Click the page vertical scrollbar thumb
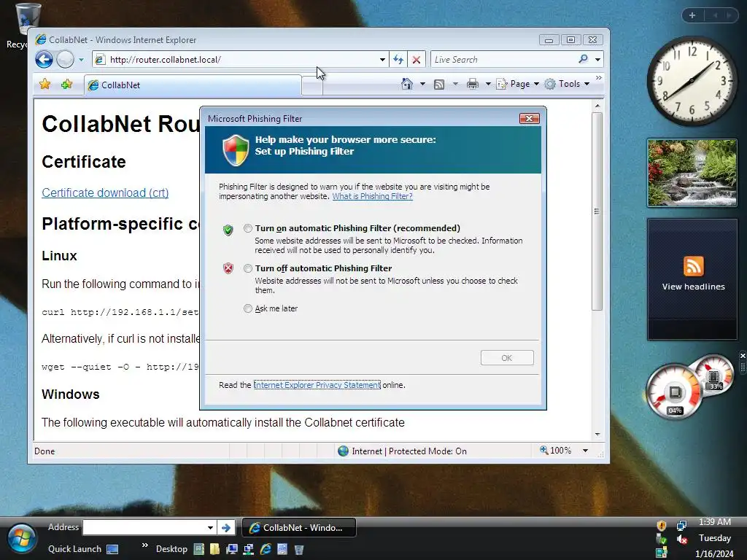747x560 pixels. pyautogui.click(x=597, y=211)
